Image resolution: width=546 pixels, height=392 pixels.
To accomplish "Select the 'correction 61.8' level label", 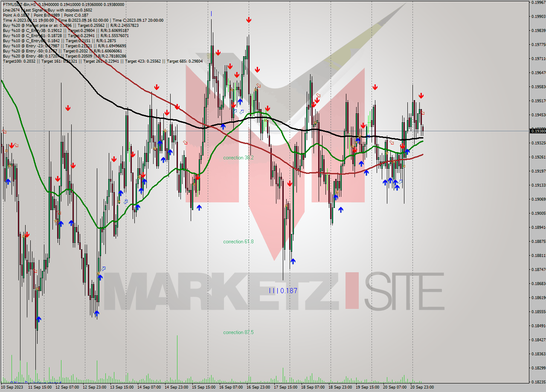I will tap(238, 242).
